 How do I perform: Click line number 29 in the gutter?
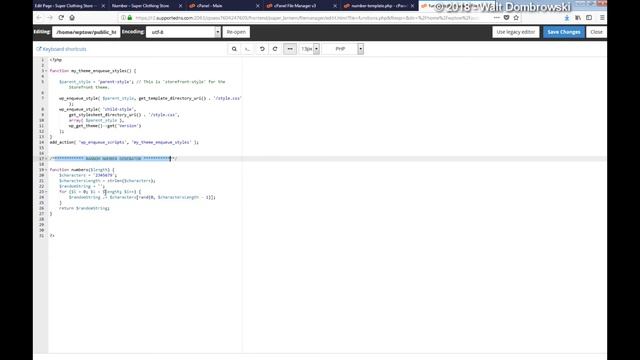41,224
